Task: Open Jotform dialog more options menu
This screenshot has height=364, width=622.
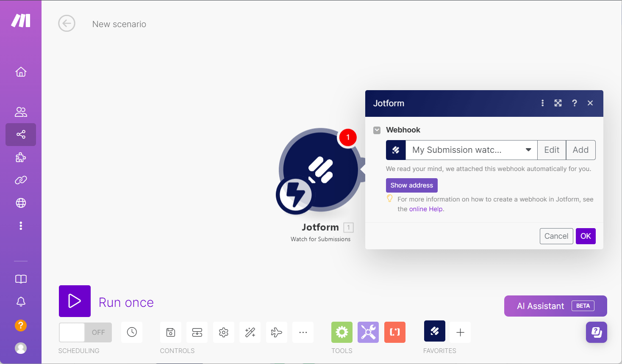Action: 542,103
